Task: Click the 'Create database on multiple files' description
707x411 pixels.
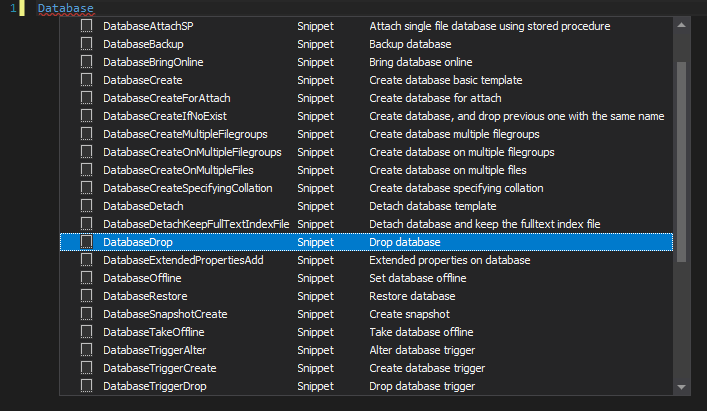Action: click(x=449, y=170)
